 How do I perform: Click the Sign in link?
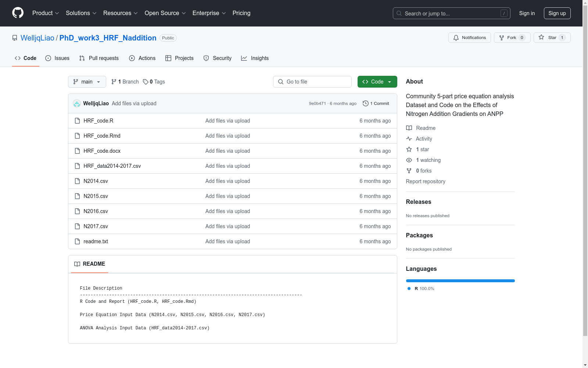(527, 13)
